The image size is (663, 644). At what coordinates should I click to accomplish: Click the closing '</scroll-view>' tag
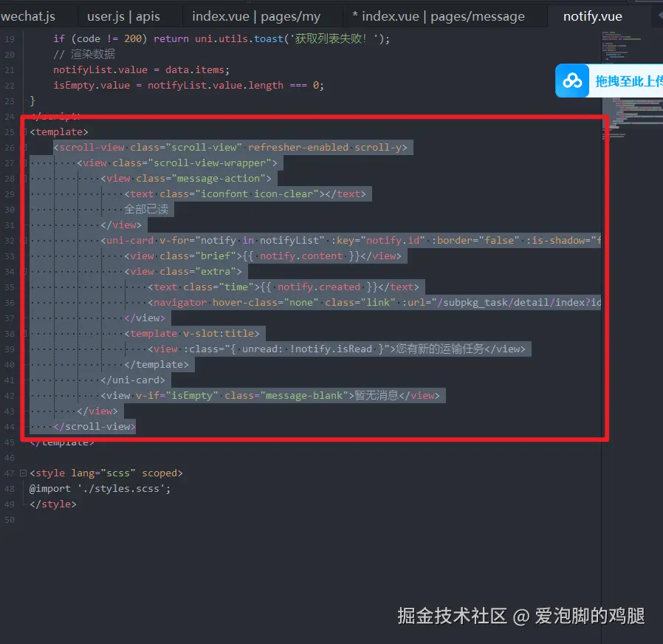click(x=95, y=426)
